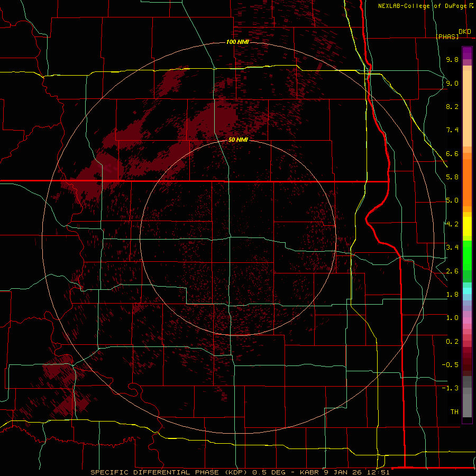Click the 100 NMI range ring label
This screenshot has width=476, height=476.
tap(237, 42)
